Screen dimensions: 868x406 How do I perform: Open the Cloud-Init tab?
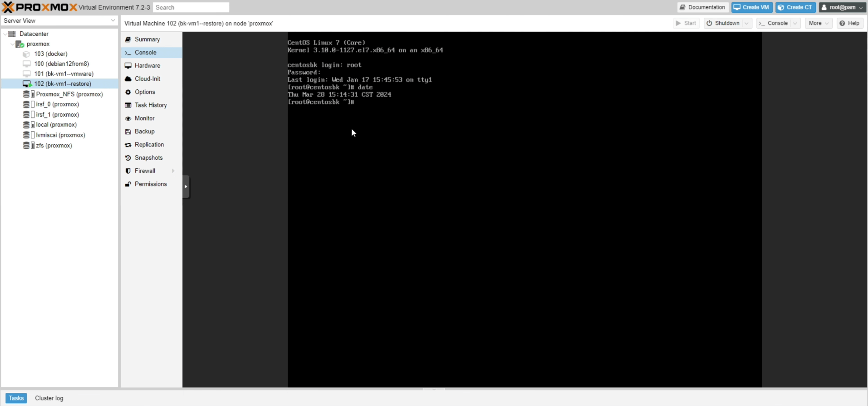(x=152, y=79)
